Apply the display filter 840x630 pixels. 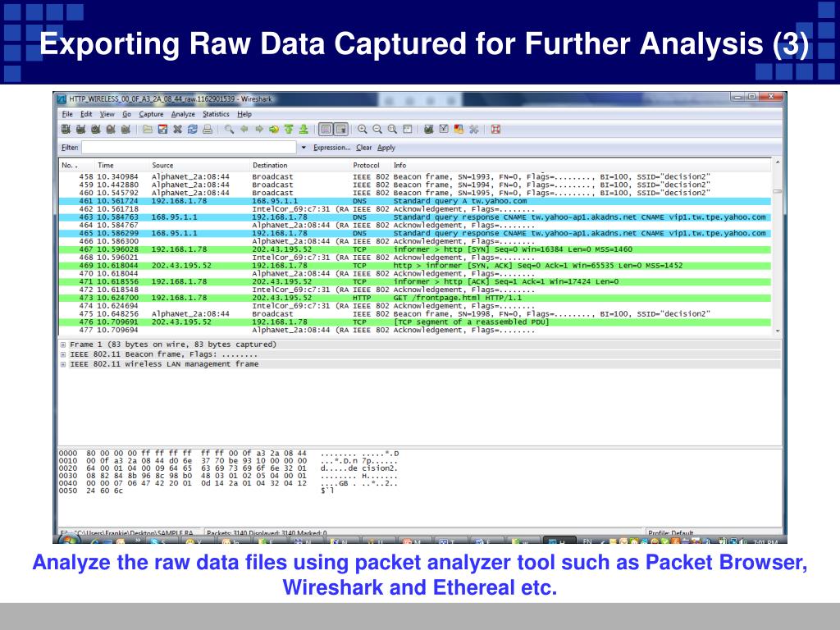coord(386,148)
